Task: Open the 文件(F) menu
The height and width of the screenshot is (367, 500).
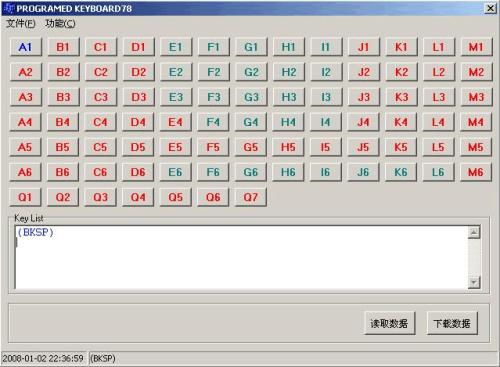Action: [21, 23]
